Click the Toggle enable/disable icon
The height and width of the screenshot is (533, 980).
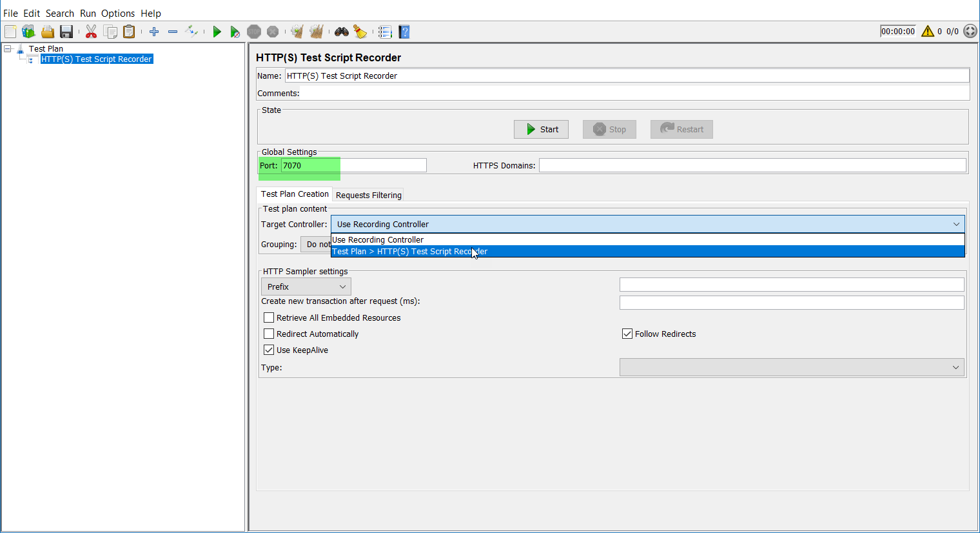[x=191, y=31]
